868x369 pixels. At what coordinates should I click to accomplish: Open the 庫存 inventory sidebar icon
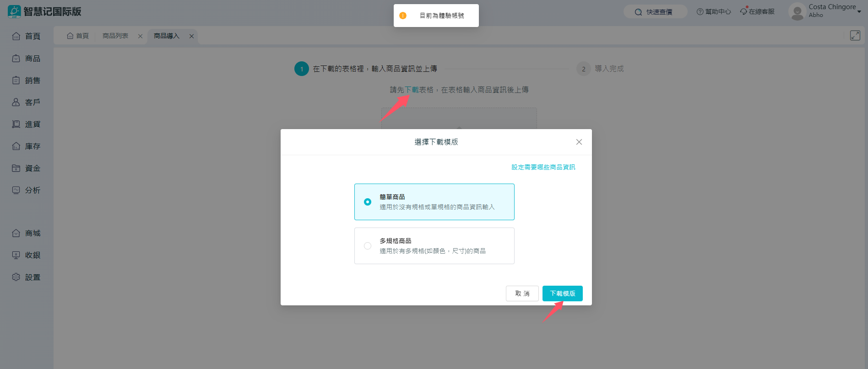point(16,146)
